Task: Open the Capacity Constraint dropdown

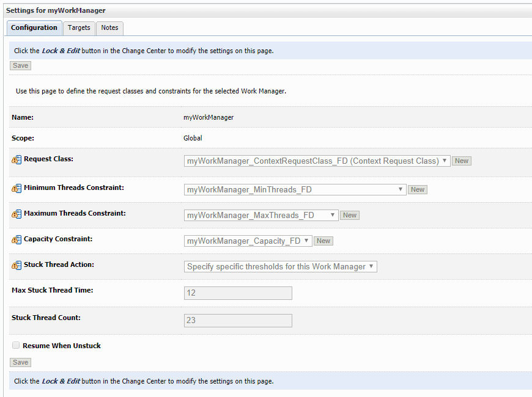Action: pyautogui.click(x=248, y=241)
